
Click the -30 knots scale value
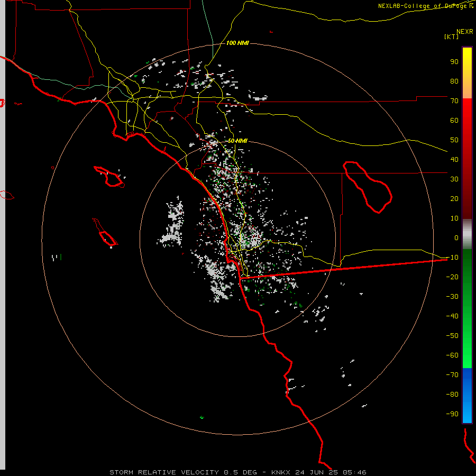click(452, 297)
